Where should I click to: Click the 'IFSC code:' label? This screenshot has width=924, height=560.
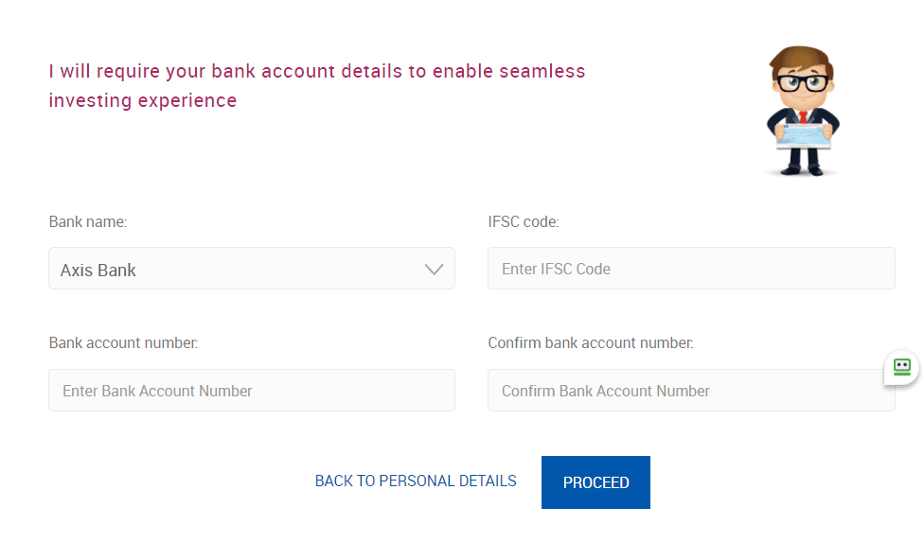click(x=524, y=222)
